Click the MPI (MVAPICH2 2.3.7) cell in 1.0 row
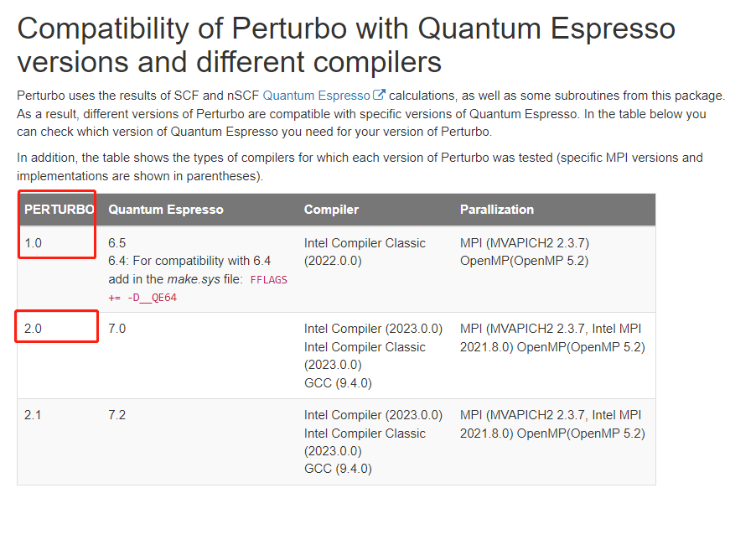Screen dimensions: 756x540 click(x=525, y=243)
